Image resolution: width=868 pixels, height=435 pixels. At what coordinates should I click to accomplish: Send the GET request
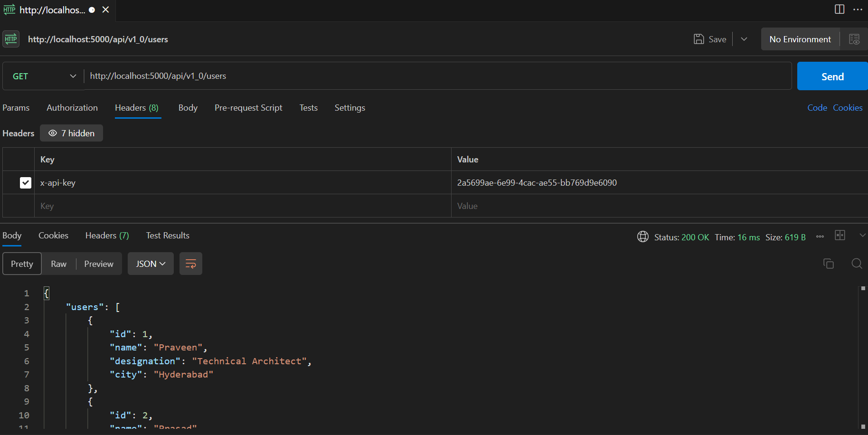pos(832,76)
